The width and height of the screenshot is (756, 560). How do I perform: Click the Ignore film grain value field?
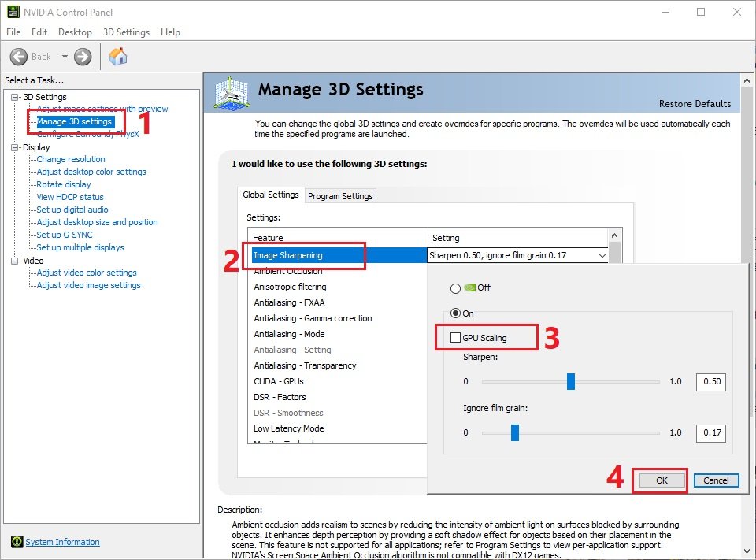coord(711,432)
